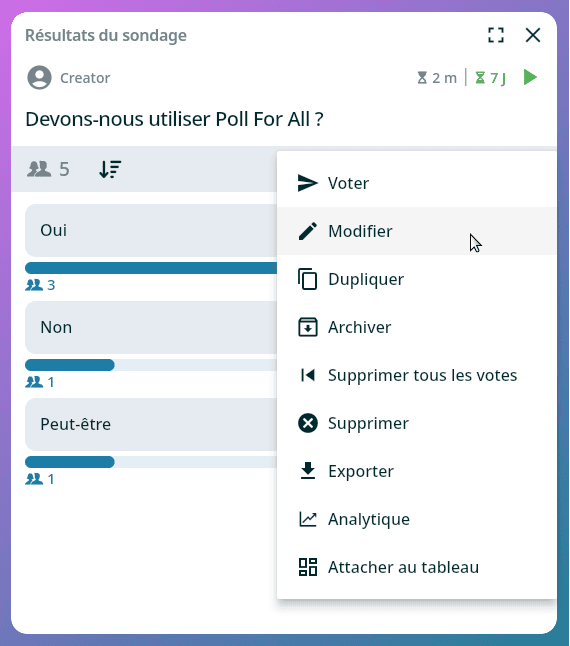Click the Non answer option
This screenshot has height=646, width=570.
(x=151, y=328)
